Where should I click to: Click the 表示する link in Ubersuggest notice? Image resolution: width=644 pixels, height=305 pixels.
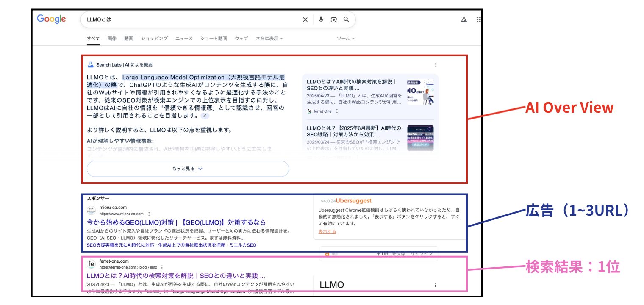tap(327, 232)
